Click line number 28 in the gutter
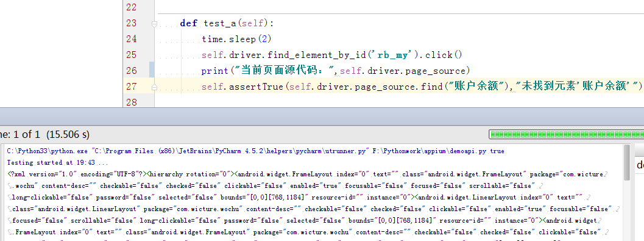644x241 pixels. (132, 102)
